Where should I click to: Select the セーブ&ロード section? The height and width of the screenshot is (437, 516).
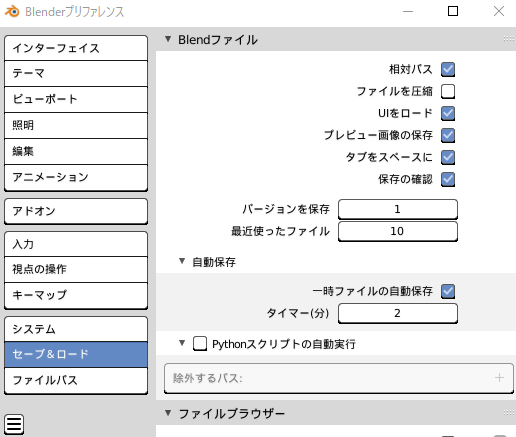pos(76,354)
